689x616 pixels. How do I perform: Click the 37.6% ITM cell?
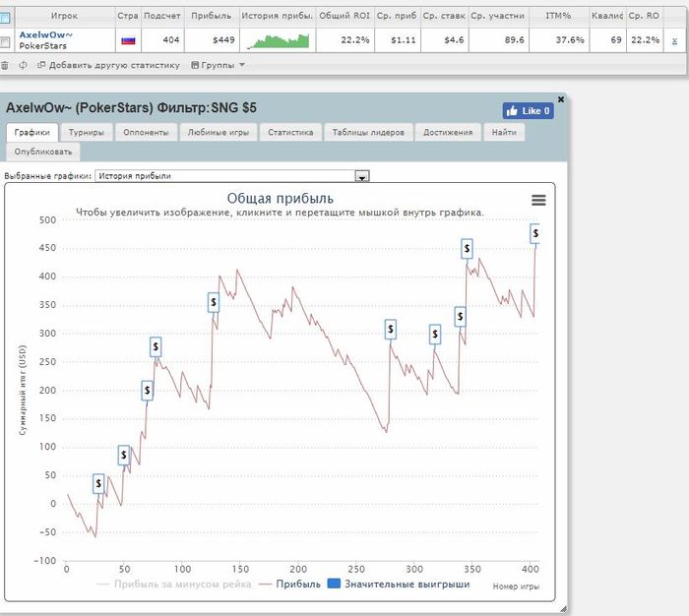pyautogui.click(x=558, y=40)
